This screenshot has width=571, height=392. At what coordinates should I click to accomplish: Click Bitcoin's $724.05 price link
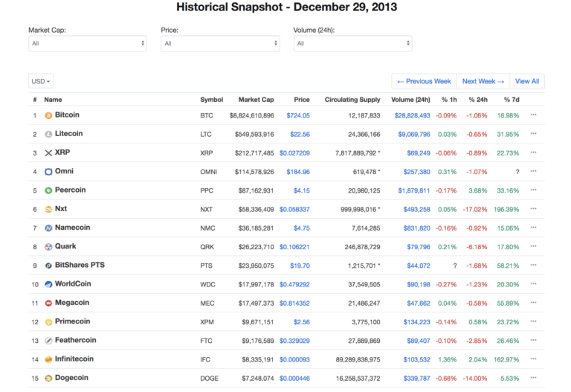point(297,115)
